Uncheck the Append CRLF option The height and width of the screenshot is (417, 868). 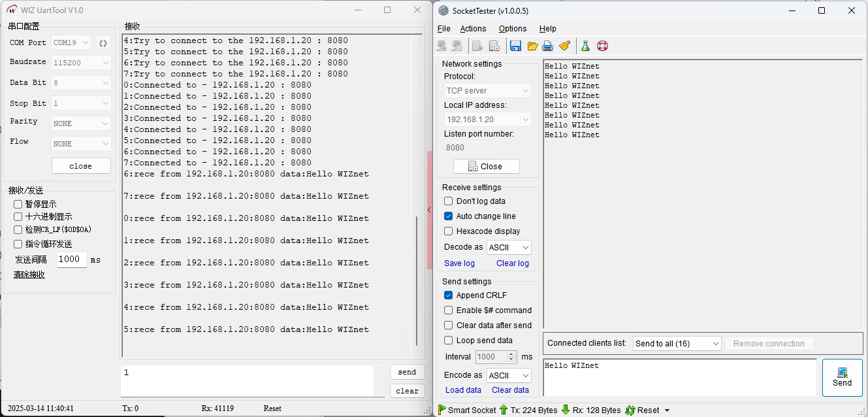coord(448,295)
